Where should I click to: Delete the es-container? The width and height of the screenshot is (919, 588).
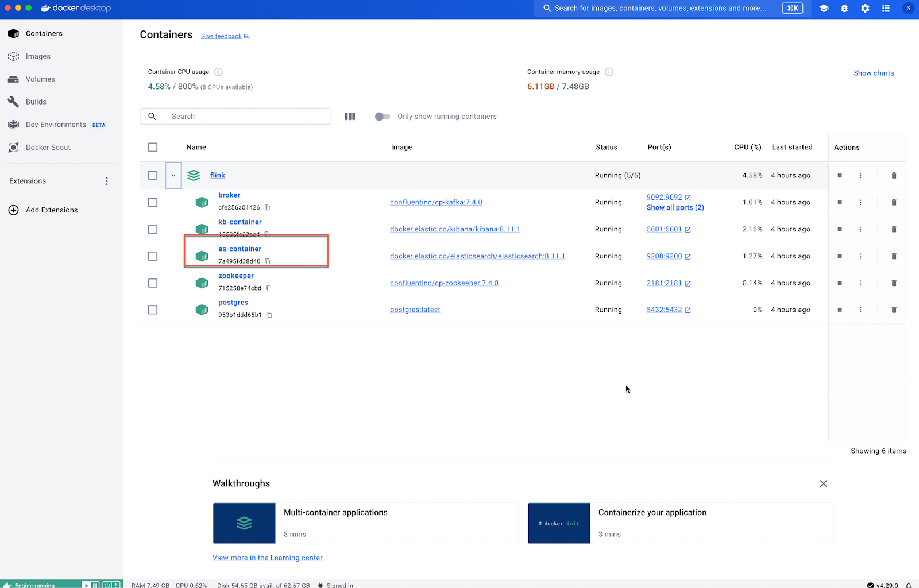(x=894, y=256)
